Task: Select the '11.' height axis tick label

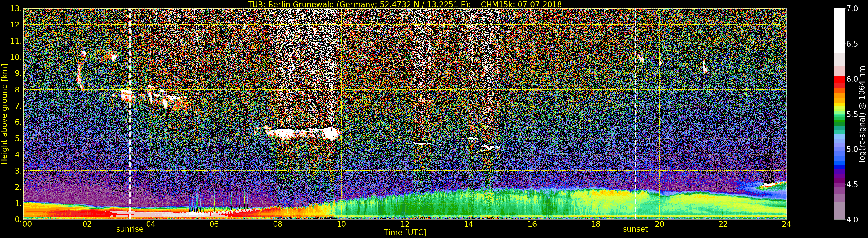Action: 16,41
